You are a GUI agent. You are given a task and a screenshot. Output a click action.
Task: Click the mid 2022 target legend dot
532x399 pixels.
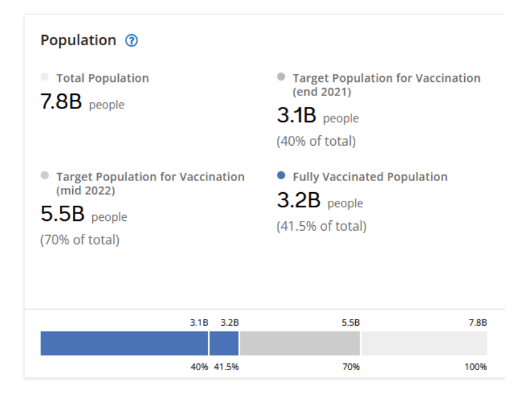45,176
